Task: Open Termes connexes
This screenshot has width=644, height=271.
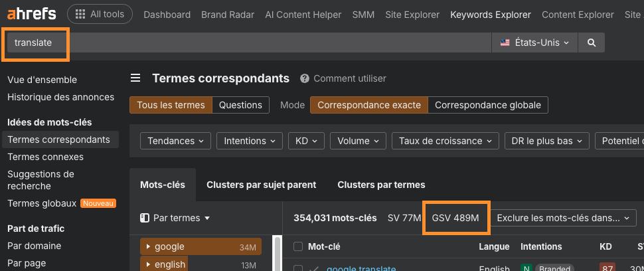Action: tap(45, 157)
